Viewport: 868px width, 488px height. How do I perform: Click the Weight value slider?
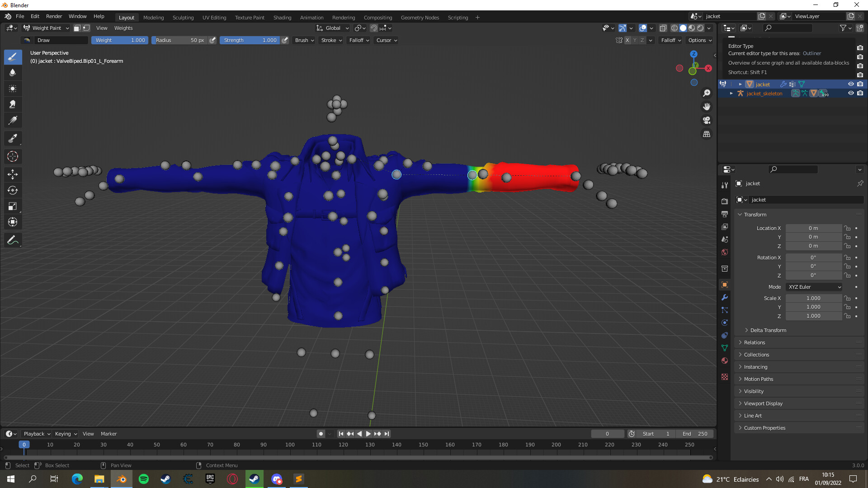click(x=120, y=40)
